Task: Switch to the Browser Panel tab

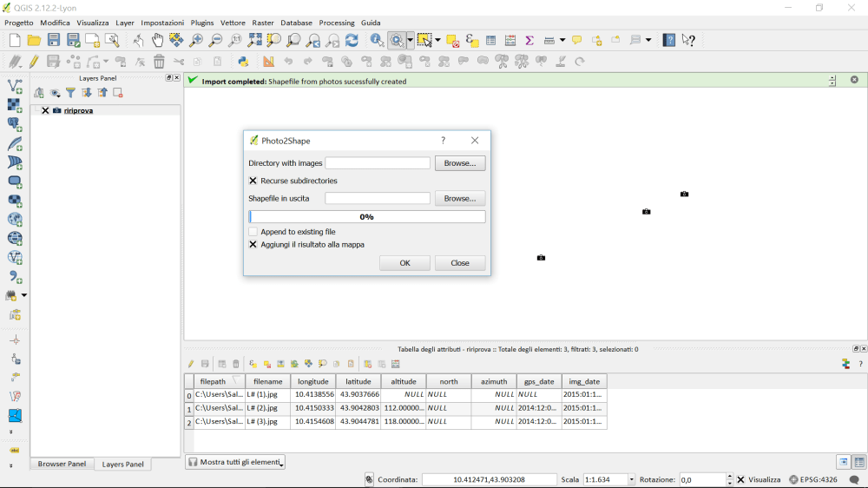Action: click(62, 464)
